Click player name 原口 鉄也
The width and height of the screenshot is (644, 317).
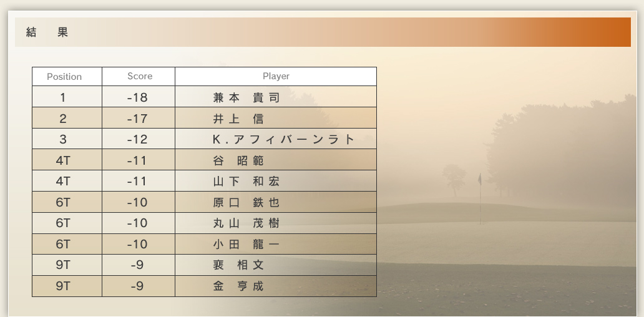coord(246,203)
